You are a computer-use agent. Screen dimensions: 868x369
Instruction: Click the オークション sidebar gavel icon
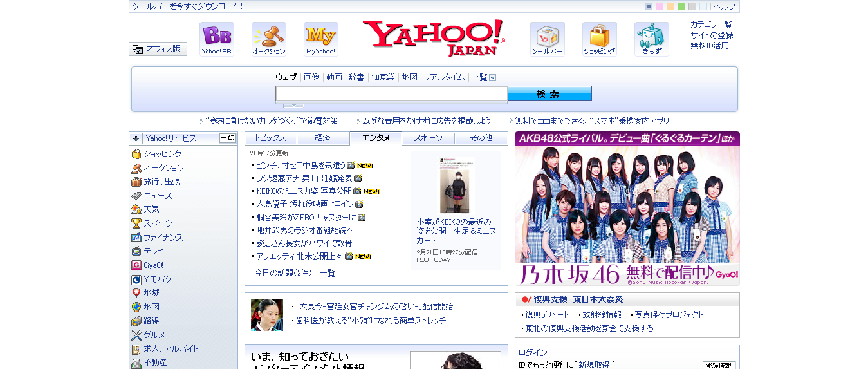click(136, 168)
